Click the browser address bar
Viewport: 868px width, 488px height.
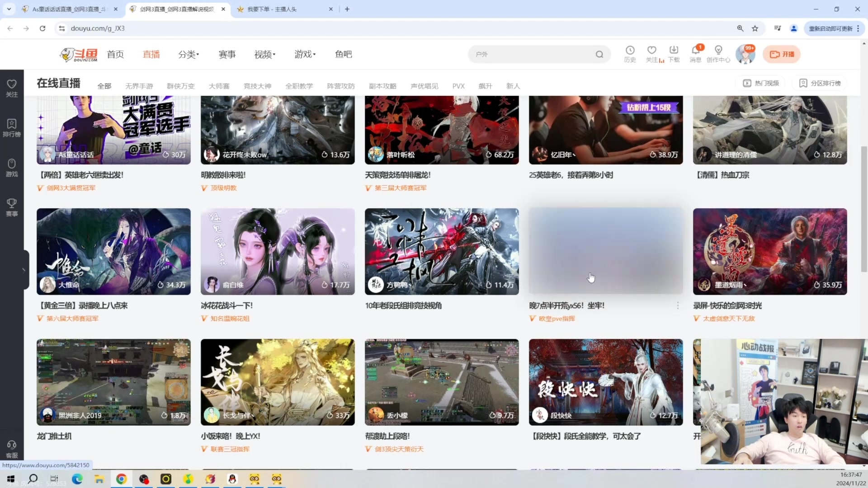point(393,28)
